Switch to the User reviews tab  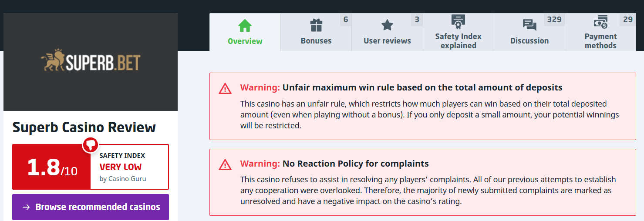pos(387,40)
